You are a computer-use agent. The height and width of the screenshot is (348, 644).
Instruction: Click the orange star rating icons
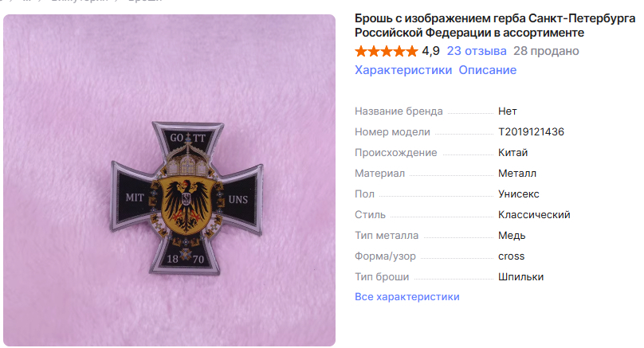pyautogui.click(x=387, y=51)
